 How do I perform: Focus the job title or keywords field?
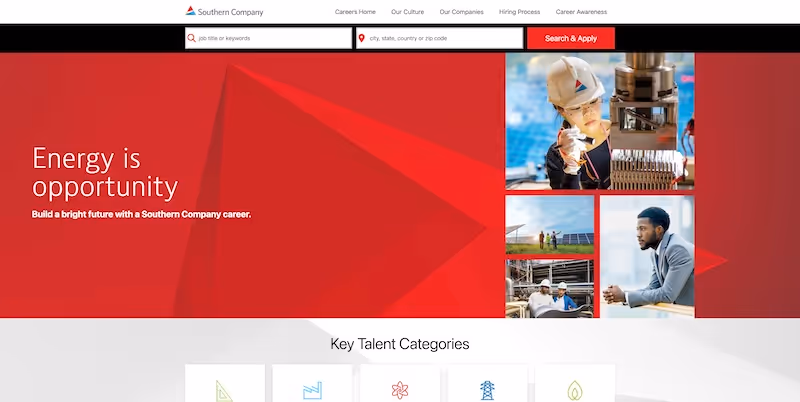click(x=268, y=38)
